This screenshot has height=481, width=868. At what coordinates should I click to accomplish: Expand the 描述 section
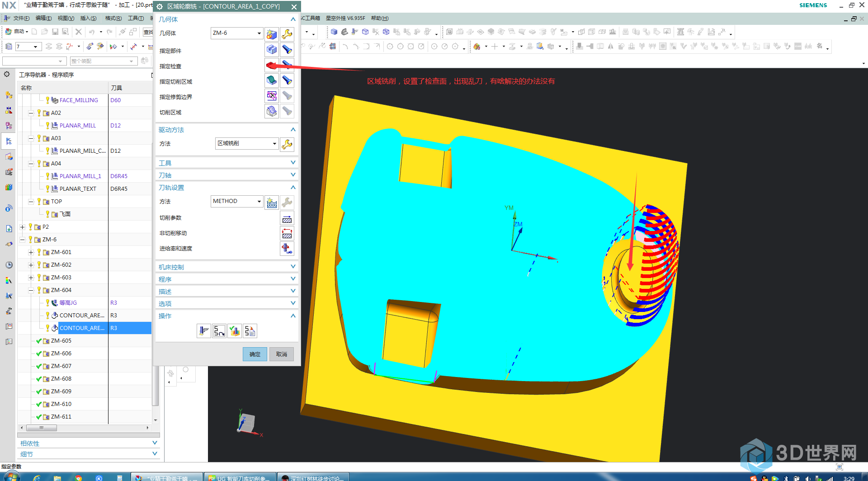click(x=227, y=291)
